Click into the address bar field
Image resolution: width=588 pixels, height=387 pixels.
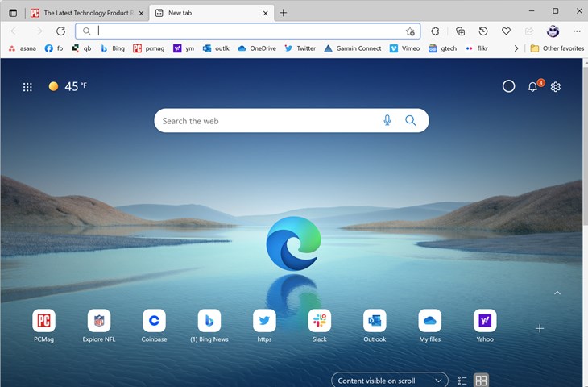tap(247, 31)
